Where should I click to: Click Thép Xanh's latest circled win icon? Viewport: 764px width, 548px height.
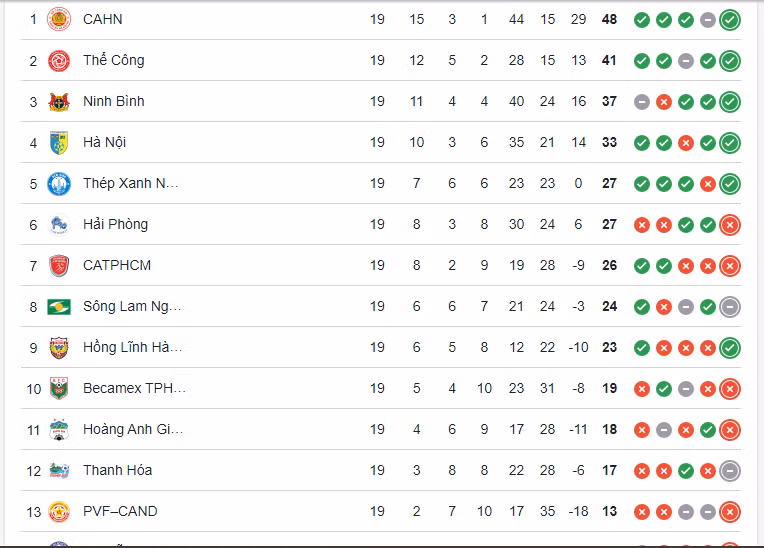[730, 184]
